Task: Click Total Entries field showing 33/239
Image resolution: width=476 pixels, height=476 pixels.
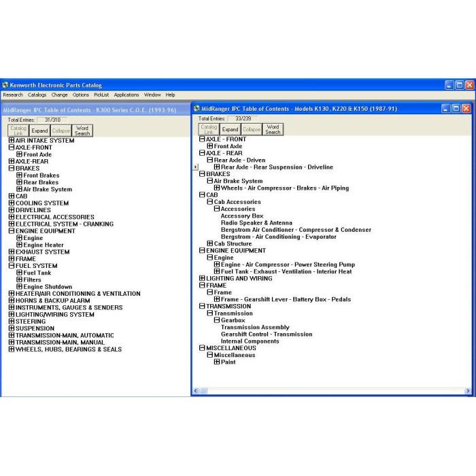Action: (x=243, y=118)
